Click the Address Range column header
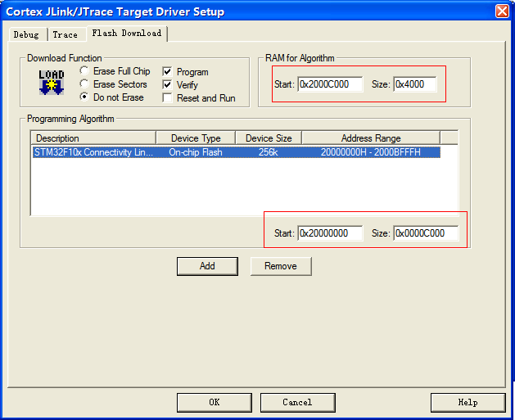 click(371, 138)
